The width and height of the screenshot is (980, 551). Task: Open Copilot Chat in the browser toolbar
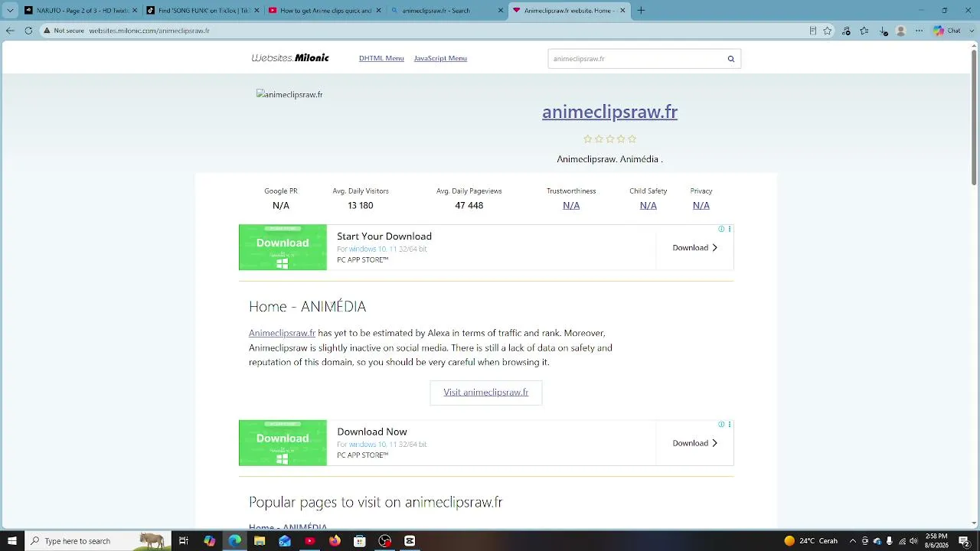[x=946, y=31]
